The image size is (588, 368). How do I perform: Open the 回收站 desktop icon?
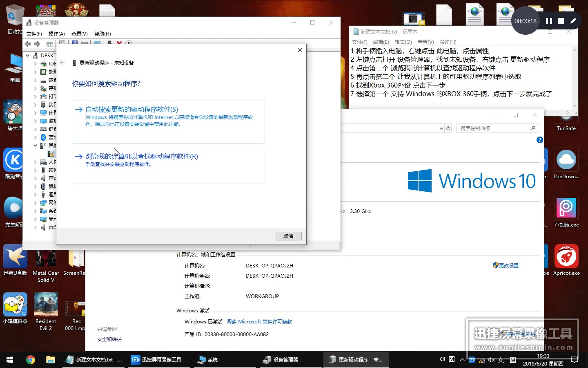(x=15, y=19)
